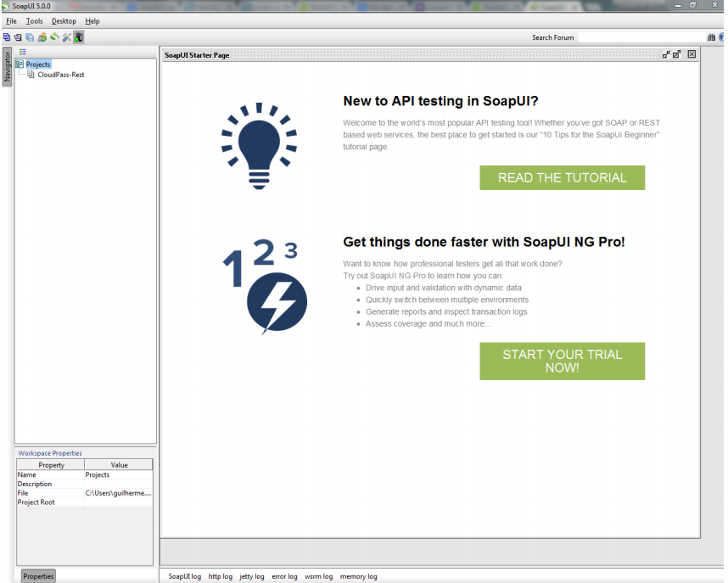Click the SoapUI 5.0.0 window title
Image resolution: width=728 pixels, height=583 pixels.
[31, 6]
